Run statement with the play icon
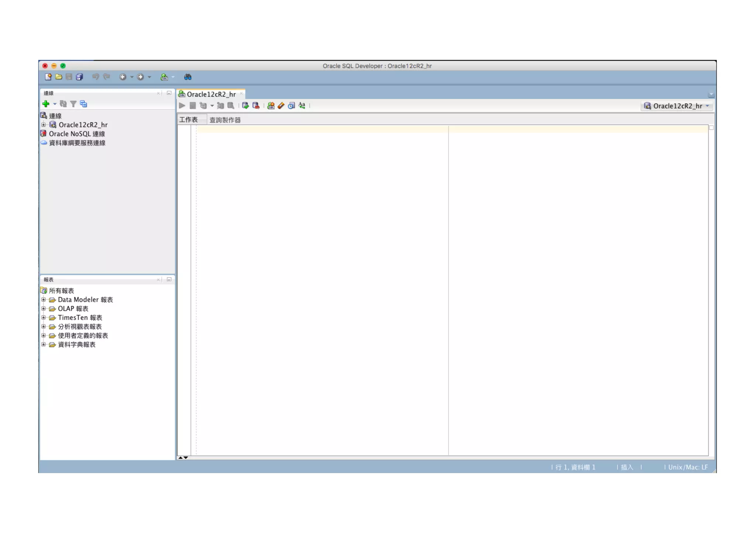Image resolution: width=756 pixels, height=534 pixels. [x=182, y=106]
